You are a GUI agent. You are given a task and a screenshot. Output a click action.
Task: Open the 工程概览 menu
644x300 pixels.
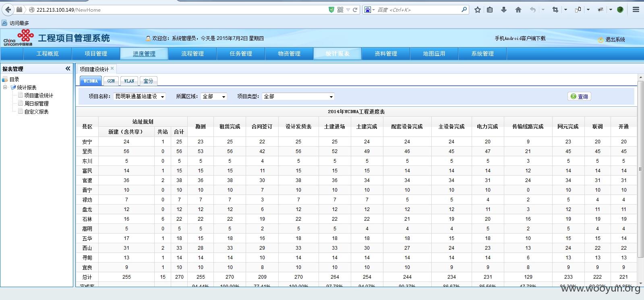coord(48,54)
